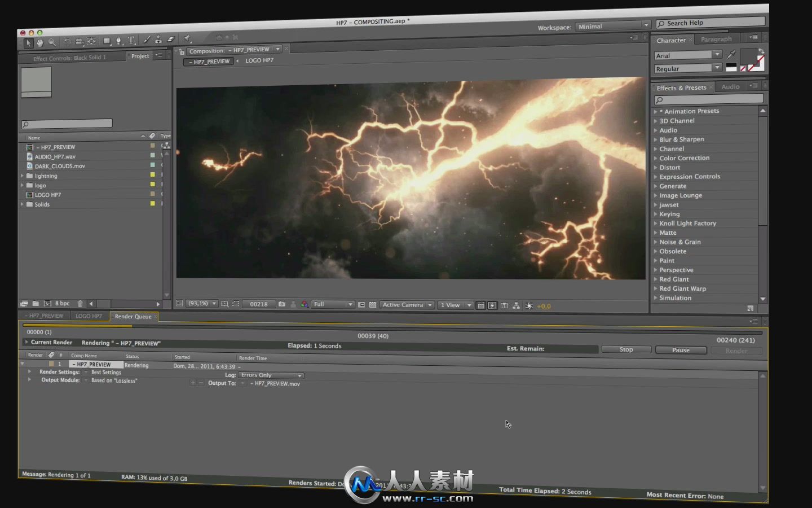Create new composition icon in Project panel
This screenshot has height=508, width=812.
pyautogui.click(x=47, y=304)
